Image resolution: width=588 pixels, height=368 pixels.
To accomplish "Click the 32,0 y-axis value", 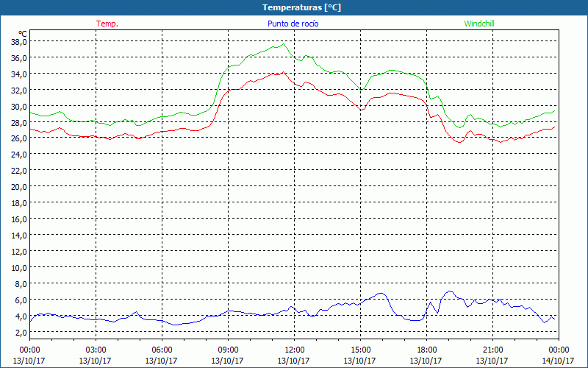I will point(19,91).
